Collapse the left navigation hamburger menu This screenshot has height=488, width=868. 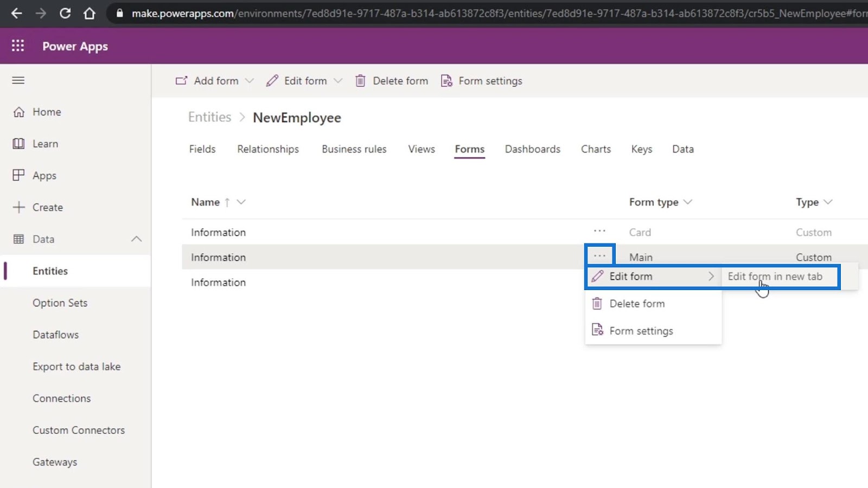(x=18, y=80)
